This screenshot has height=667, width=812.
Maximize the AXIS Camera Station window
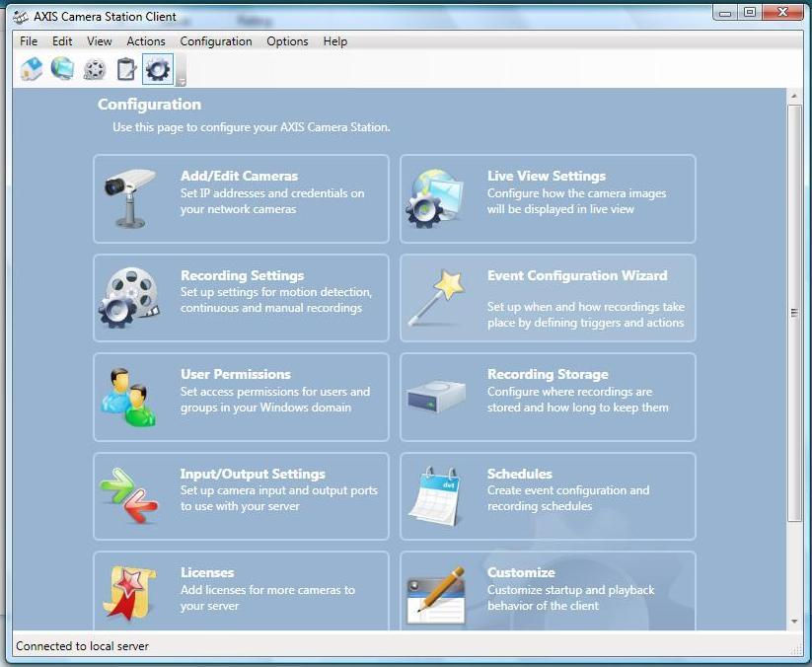pos(749,12)
